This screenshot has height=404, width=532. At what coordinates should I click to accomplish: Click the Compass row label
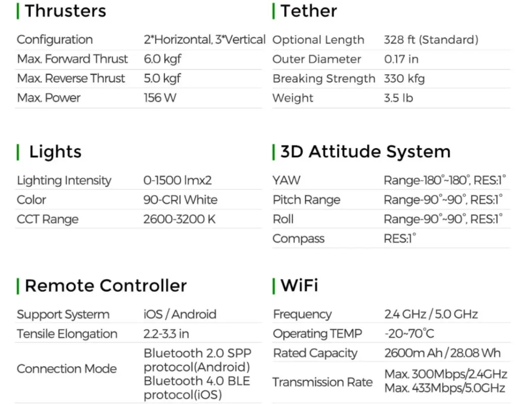298,239
